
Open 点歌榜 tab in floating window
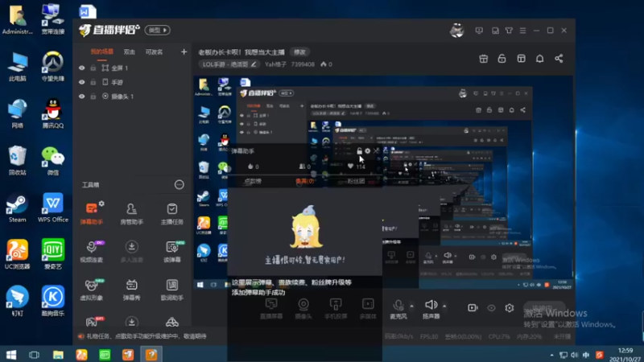click(253, 181)
